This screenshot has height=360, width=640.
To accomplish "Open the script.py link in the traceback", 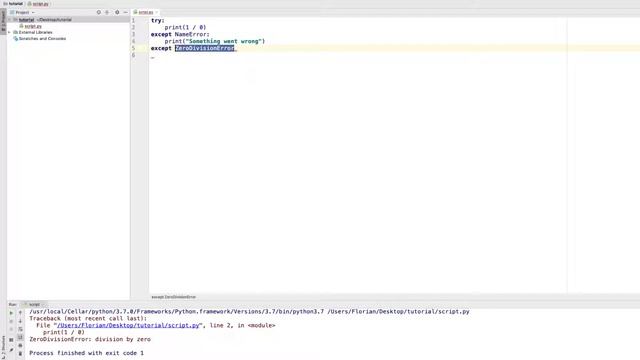I will [x=128, y=325].
